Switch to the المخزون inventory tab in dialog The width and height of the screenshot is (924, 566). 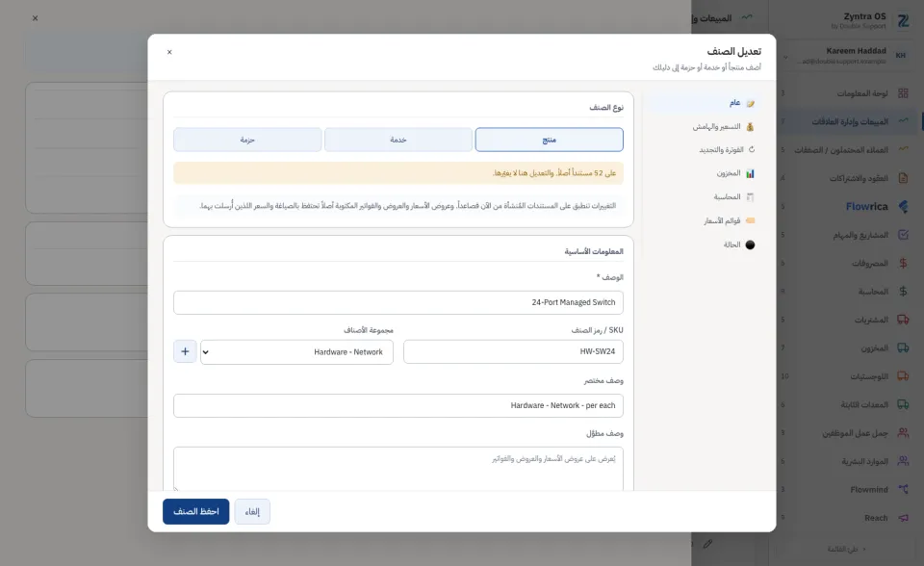point(706,173)
